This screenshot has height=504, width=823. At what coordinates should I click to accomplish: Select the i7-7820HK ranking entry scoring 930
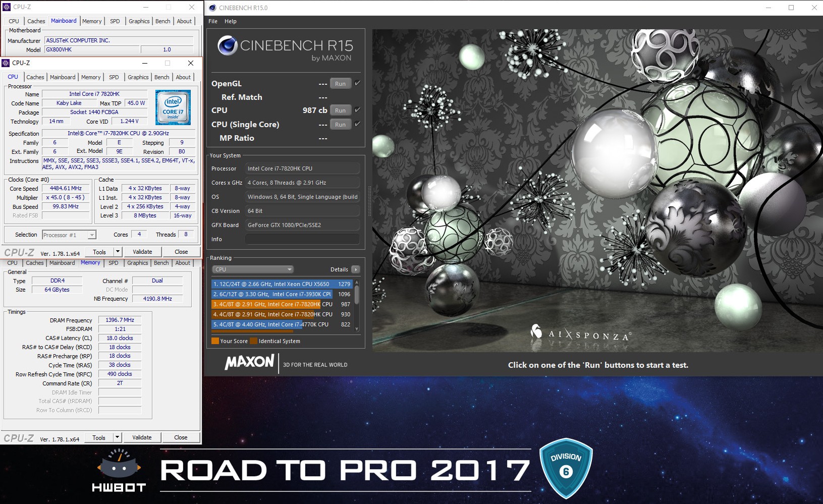click(x=282, y=314)
